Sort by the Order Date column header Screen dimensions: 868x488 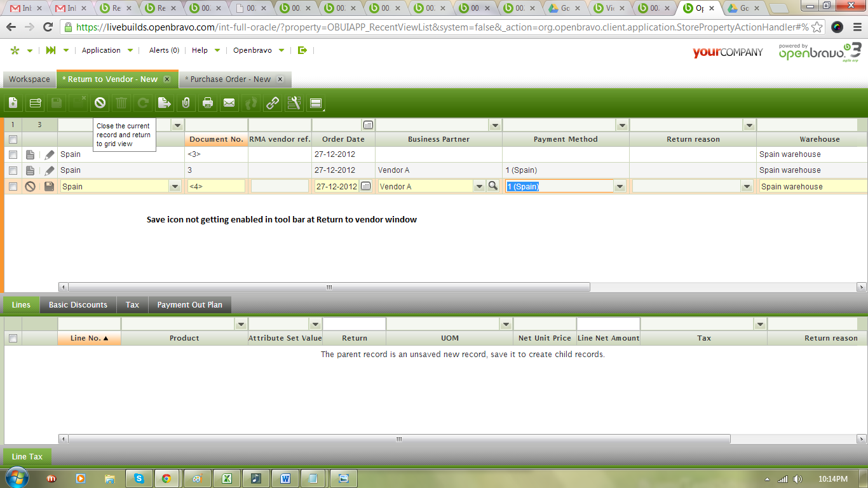pos(343,139)
